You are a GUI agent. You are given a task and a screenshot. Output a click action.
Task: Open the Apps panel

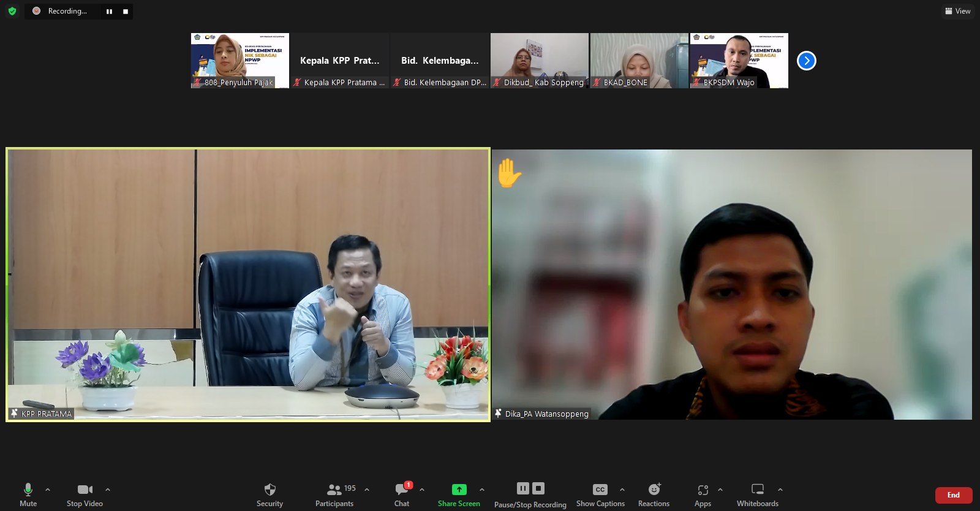[703, 494]
